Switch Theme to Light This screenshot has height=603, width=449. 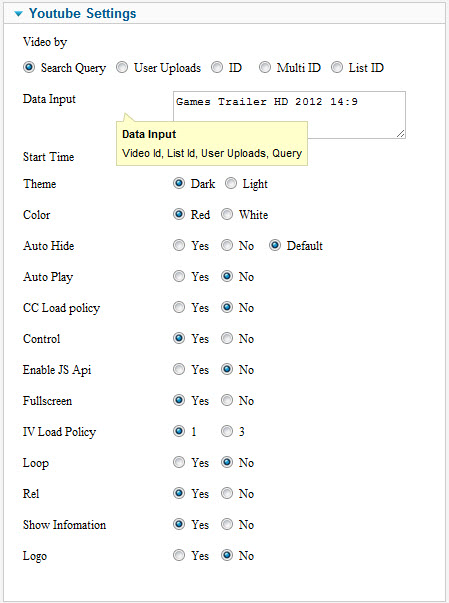[x=231, y=183]
